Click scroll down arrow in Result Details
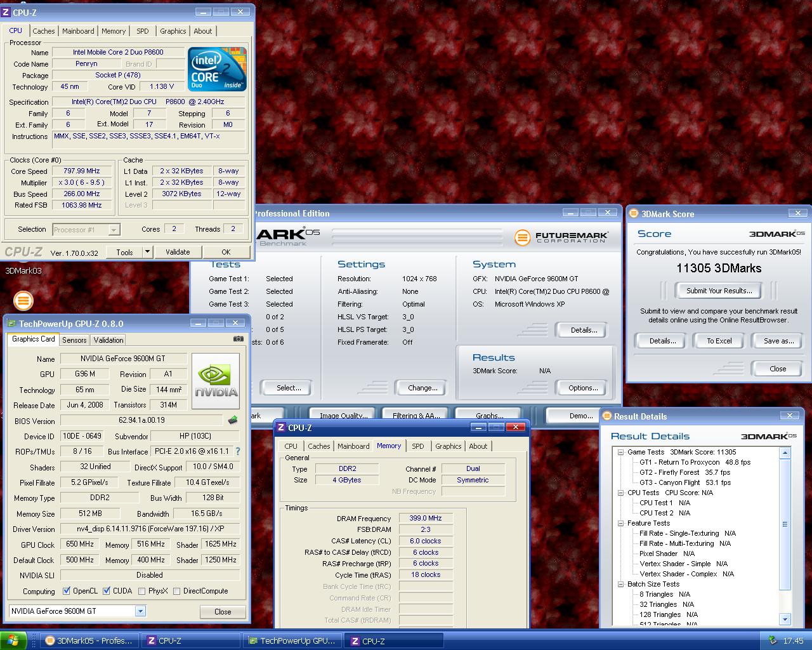 coord(785,620)
